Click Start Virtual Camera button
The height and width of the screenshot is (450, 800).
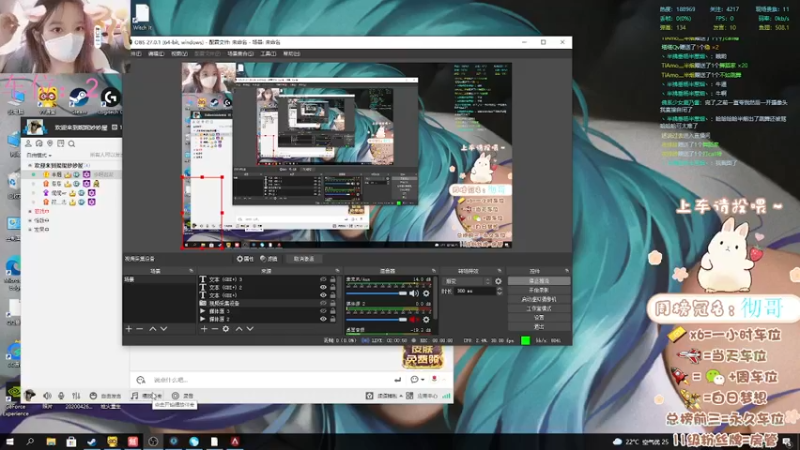pos(539,299)
